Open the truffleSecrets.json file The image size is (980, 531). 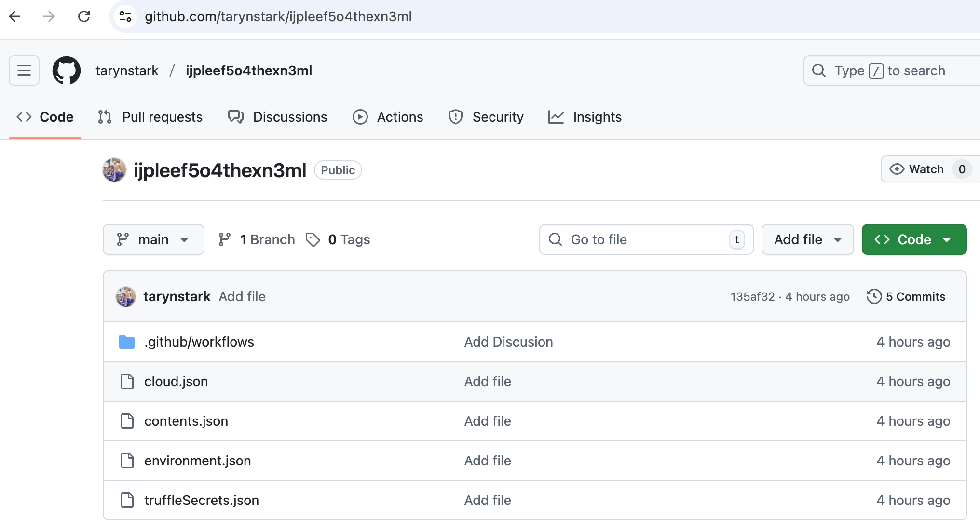click(201, 500)
